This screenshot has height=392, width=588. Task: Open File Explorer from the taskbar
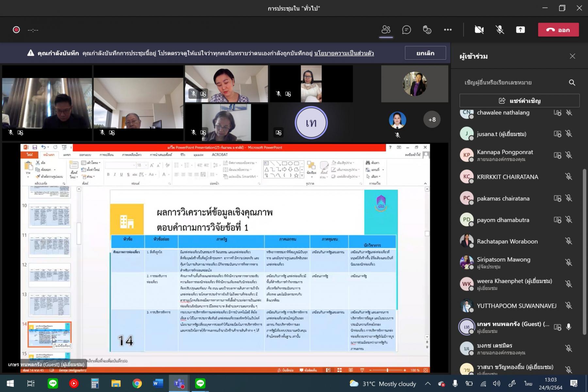coord(116,384)
